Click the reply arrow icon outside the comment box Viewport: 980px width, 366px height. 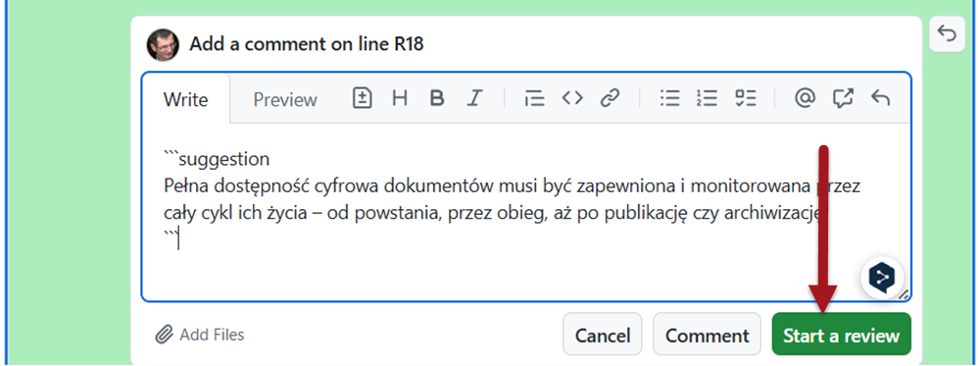tap(947, 33)
